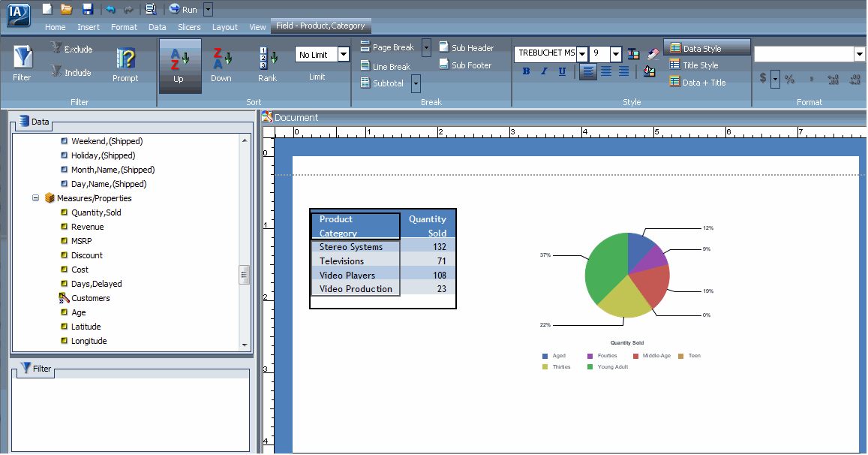The image size is (868, 455).
Task: Go to the Slicers tab
Action: click(189, 26)
